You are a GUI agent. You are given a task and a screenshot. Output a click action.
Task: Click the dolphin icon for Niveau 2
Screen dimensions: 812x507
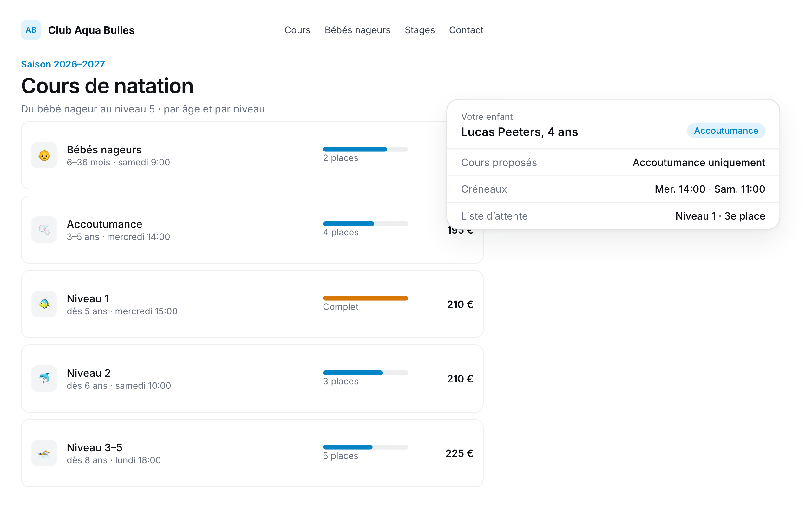44,379
